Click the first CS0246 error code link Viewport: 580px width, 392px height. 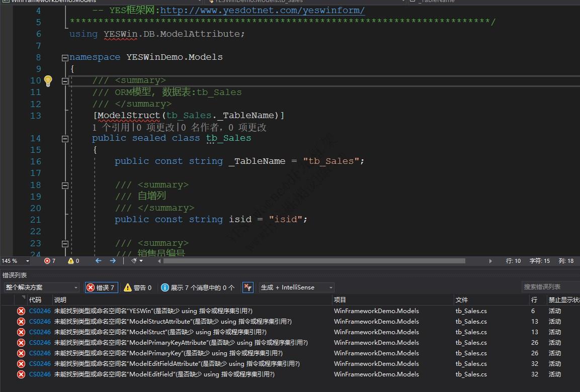pos(40,311)
